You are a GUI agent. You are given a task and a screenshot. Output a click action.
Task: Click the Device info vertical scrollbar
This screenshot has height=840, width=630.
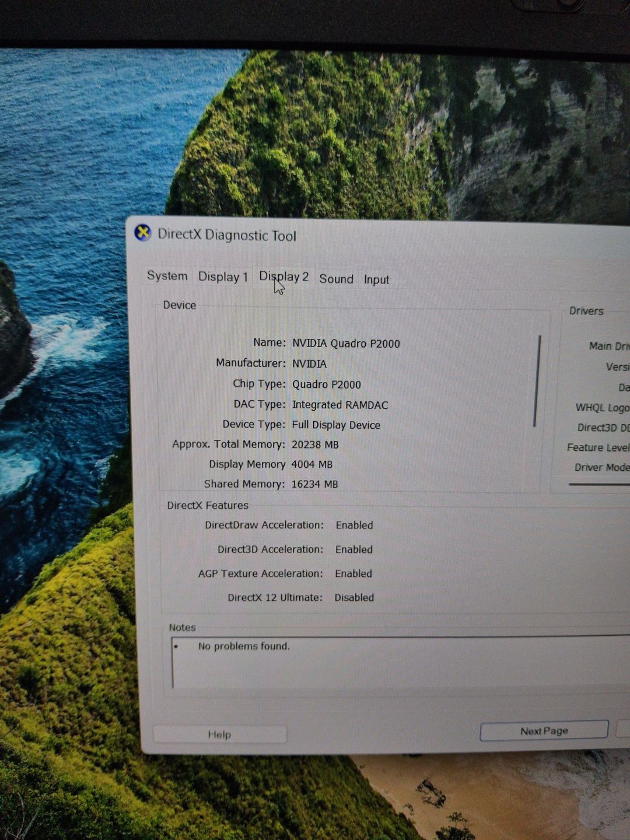[x=537, y=380]
